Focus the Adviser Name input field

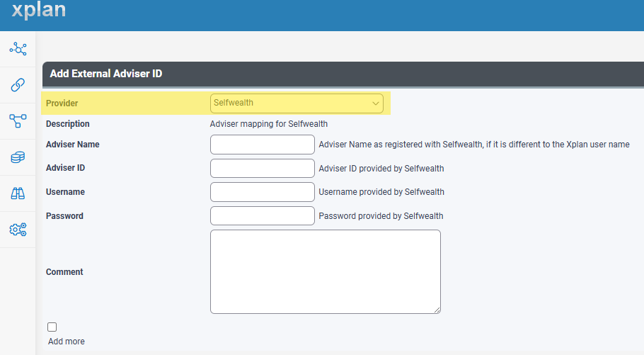[x=263, y=145]
